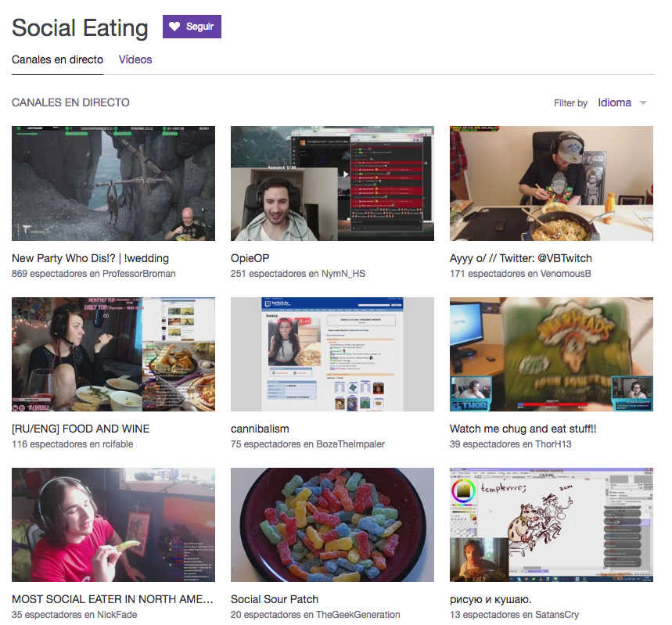Click the Ayyy o/ // Twitter: @VBTwitch title
This screenshot has width=672, height=625.
[x=521, y=258]
